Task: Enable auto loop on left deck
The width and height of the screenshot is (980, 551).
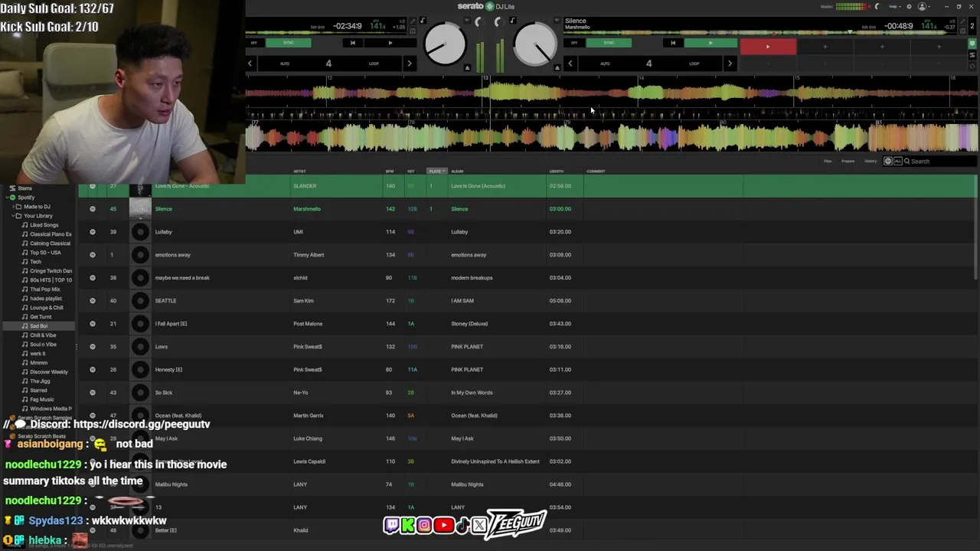Action: pyautogui.click(x=285, y=64)
